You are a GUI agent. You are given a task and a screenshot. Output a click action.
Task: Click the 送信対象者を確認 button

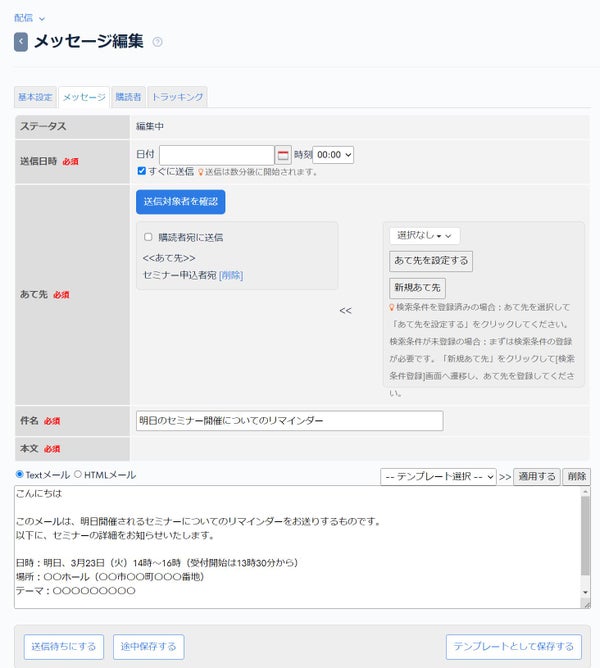[x=181, y=202]
